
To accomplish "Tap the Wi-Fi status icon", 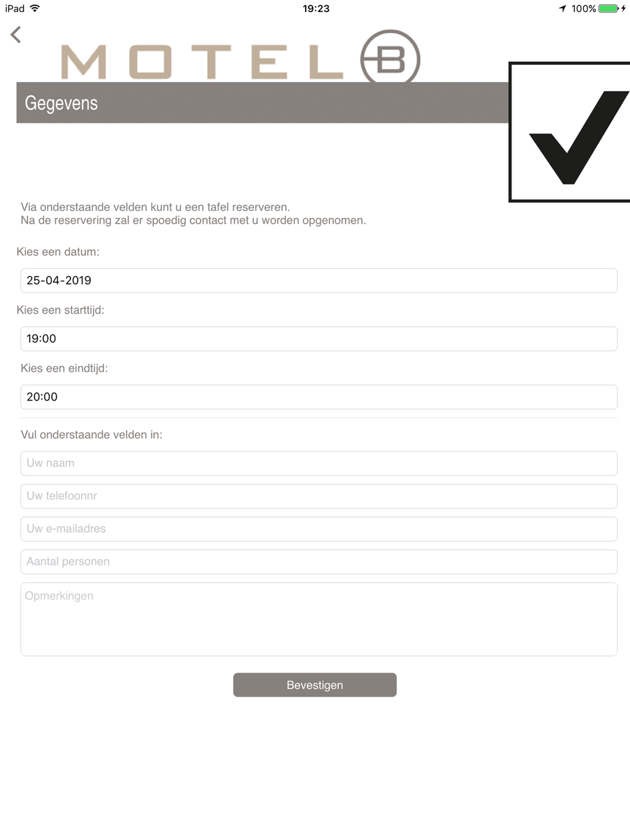I will click(35, 8).
